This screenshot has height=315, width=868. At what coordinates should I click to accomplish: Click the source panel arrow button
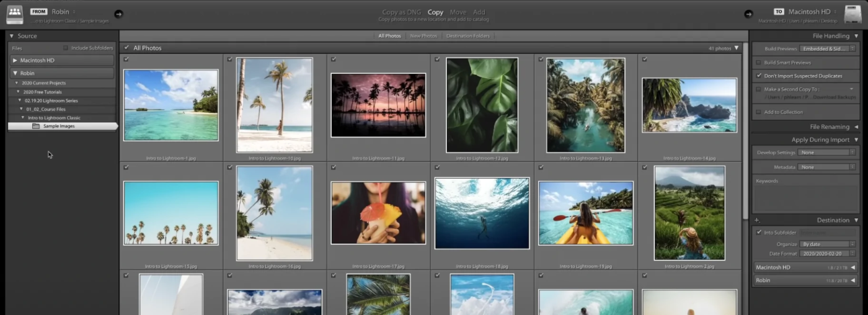(118, 14)
